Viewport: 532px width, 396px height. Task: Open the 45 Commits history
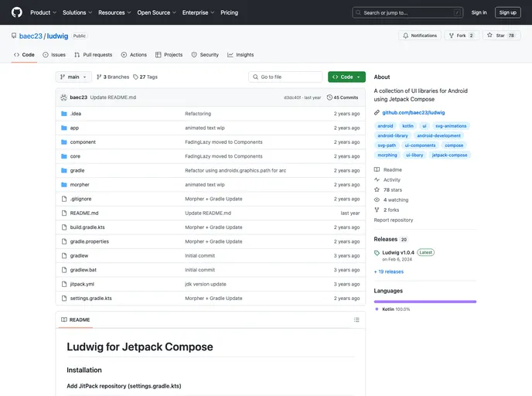pos(343,97)
